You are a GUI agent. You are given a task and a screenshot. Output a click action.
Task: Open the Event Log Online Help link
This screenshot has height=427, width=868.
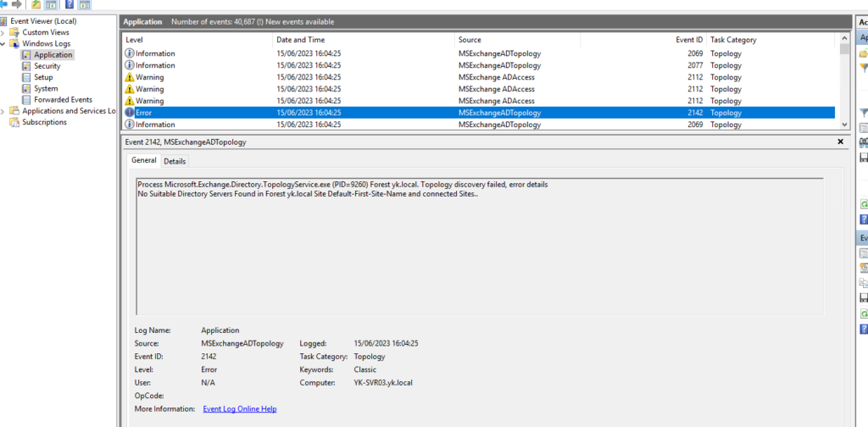click(x=239, y=409)
